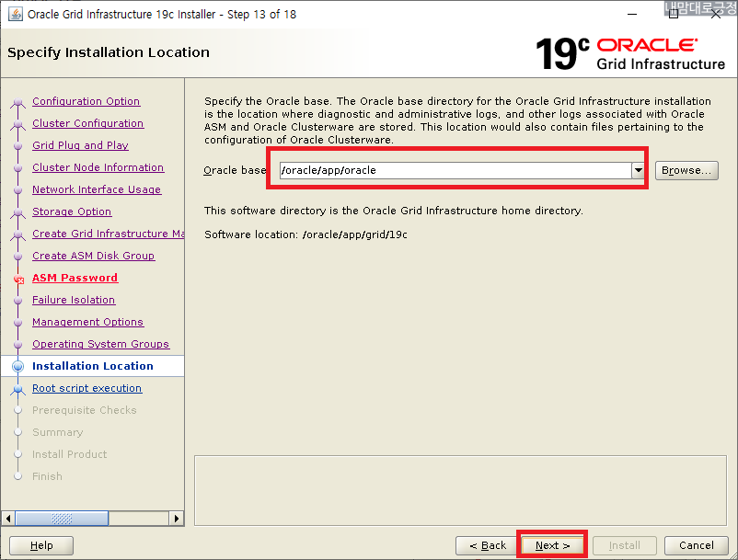Open the Configuration Option step
This screenshot has height=560, width=738.
(86, 101)
